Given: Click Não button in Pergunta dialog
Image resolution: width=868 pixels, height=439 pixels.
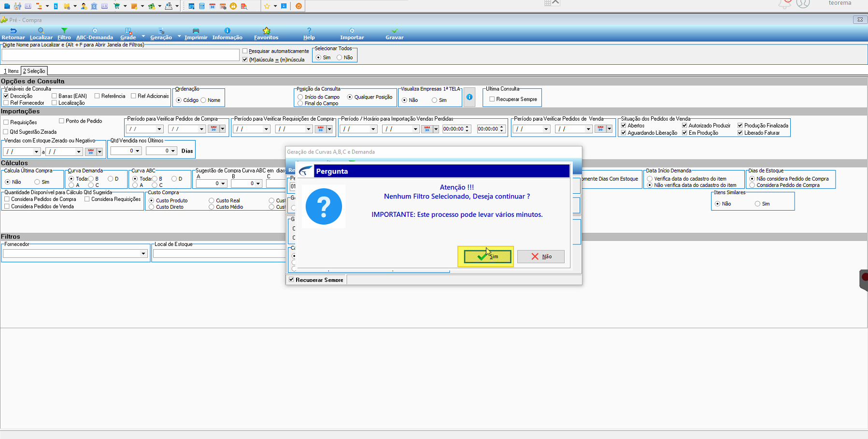Looking at the screenshot, I should (541, 256).
